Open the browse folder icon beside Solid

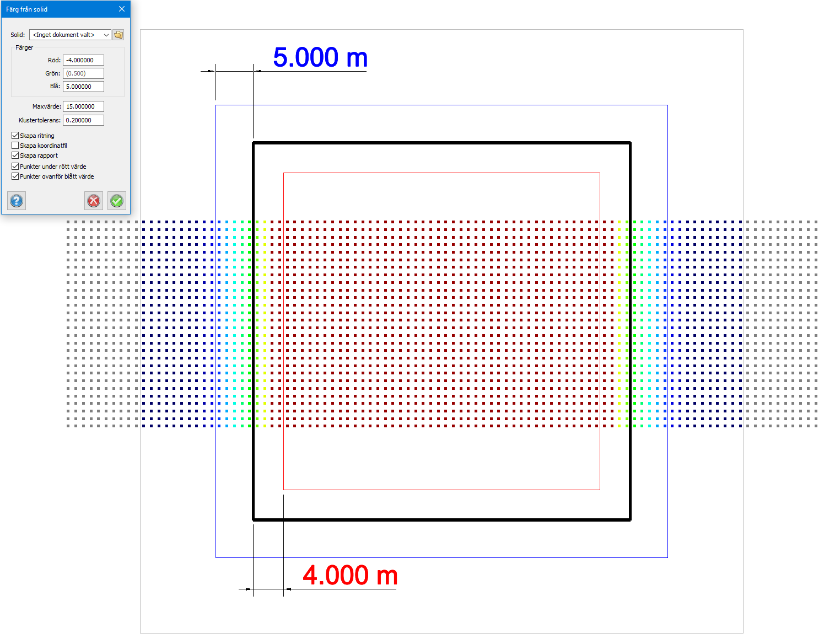119,35
